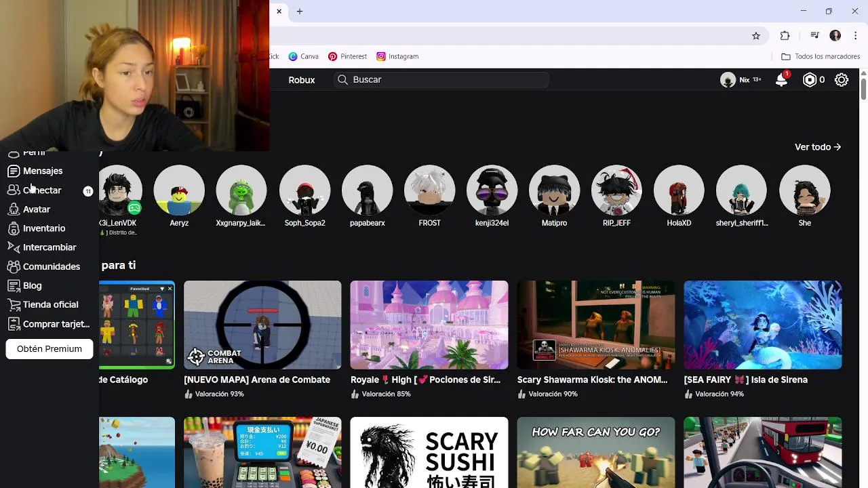
Task: Open friend Aeryz's avatar
Action: 179,190
